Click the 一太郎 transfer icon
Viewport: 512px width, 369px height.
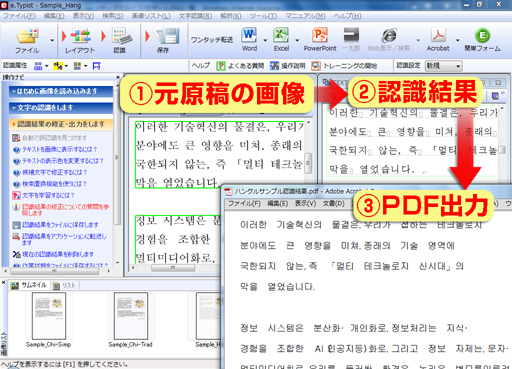click(x=351, y=35)
